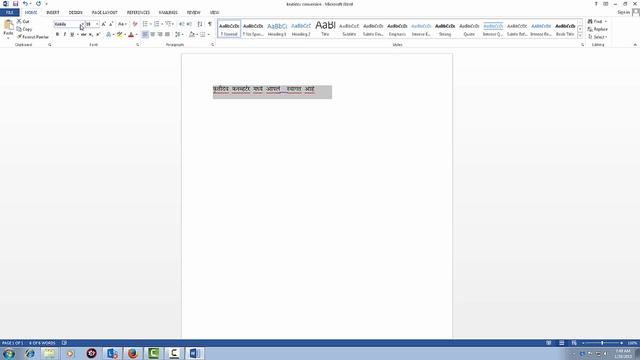This screenshot has height=360, width=640.
Task: Expand the Styles gallery
Action: (x=580, y=36)
